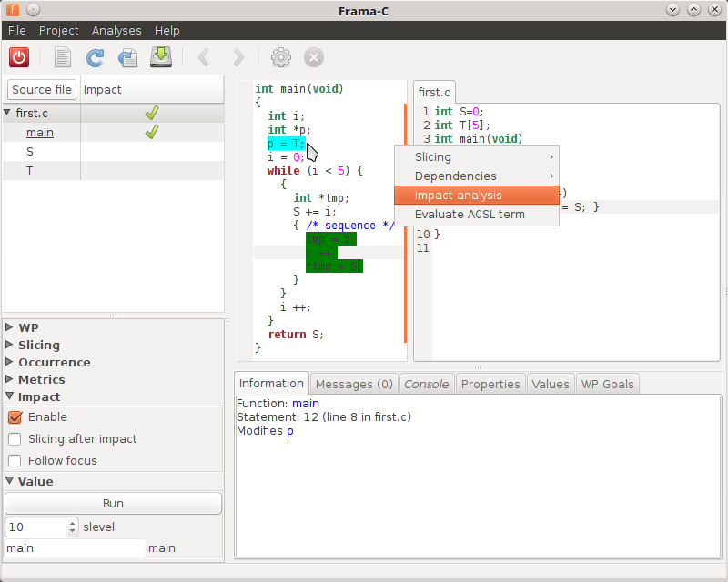
Task: Collapse the Value panel section
Action: (9, 481)
